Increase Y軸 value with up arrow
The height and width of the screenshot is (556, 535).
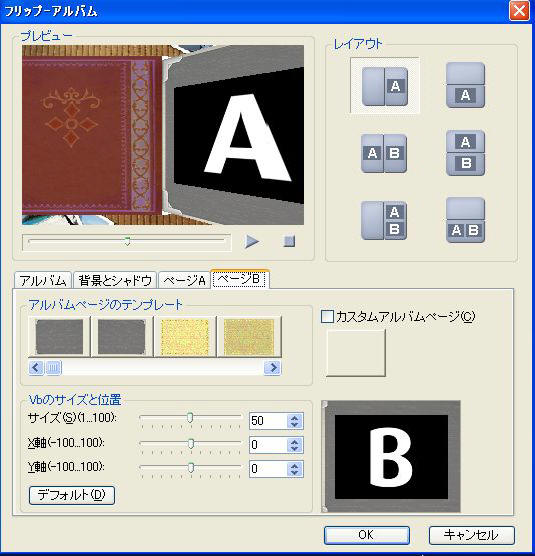coord(295,465)
